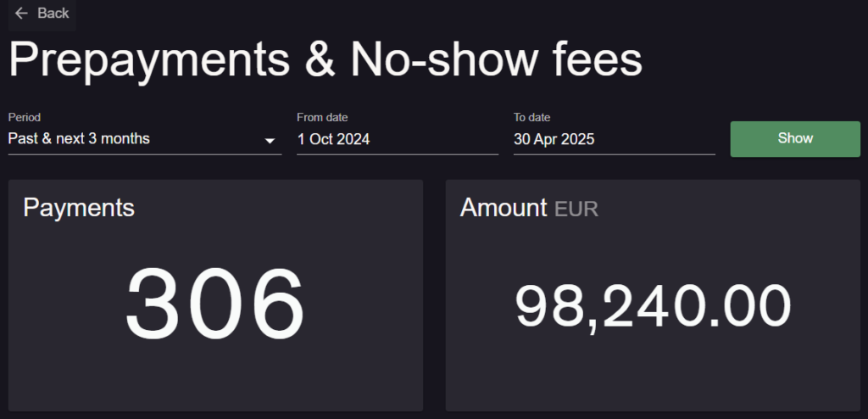Screen dimensions: 868x419
Task: Click the year '2024' in From date
Action: 354,139
